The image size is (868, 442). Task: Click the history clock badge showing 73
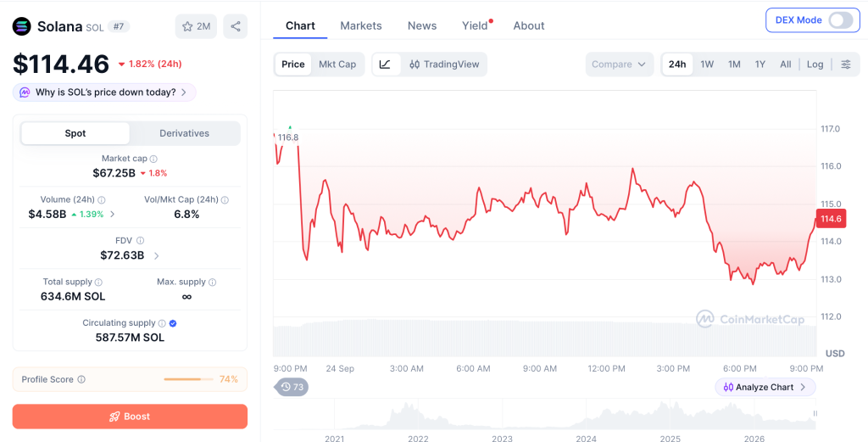[292, 387]
